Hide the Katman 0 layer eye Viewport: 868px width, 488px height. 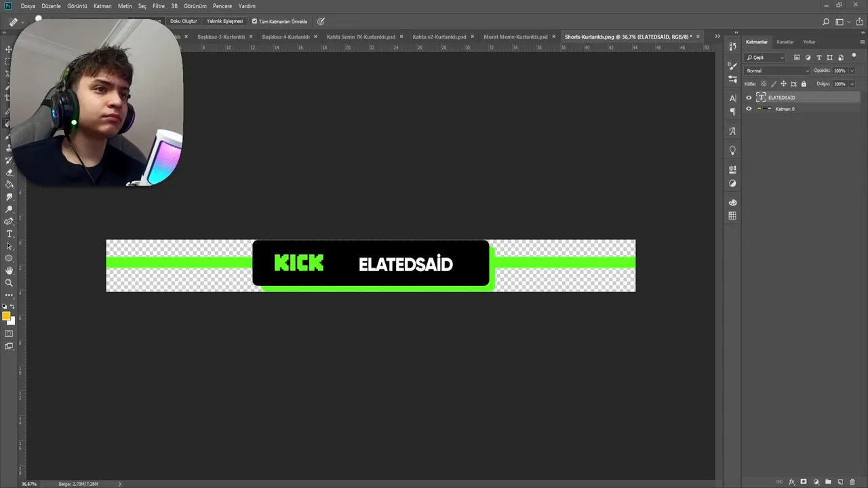[749, 108]
